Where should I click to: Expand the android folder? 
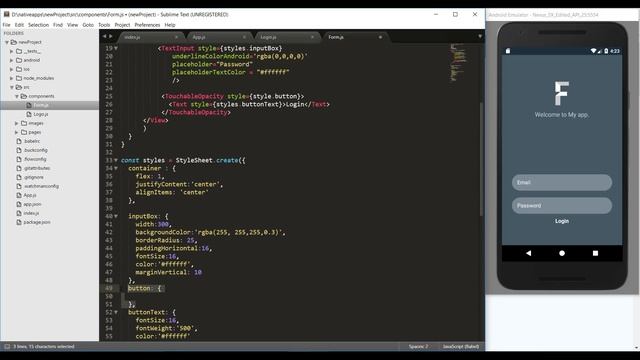point(11,60)
